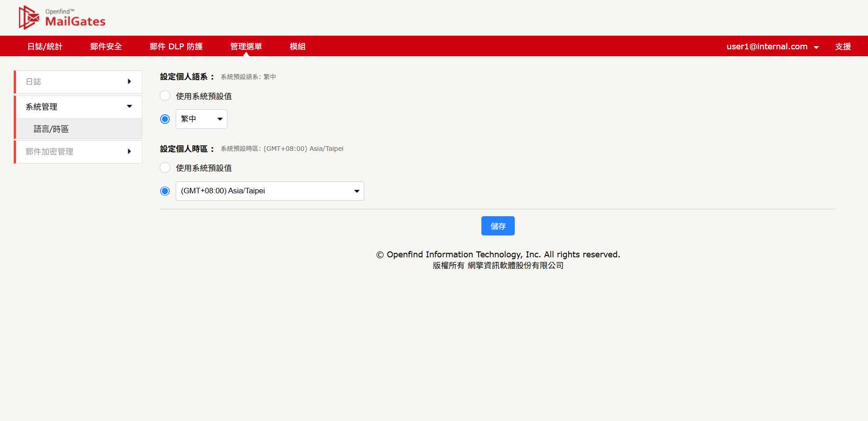
Task: Open the 日誌/統計 menu
Action: [x=45, y=46]
